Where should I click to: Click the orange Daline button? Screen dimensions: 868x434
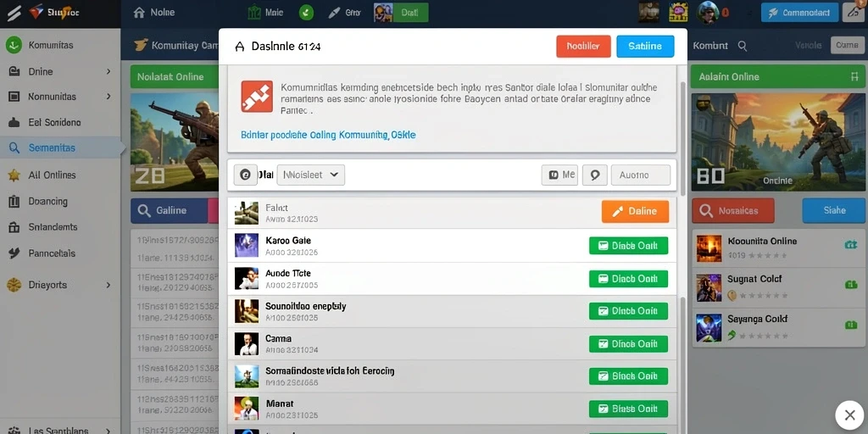point(635,211)
